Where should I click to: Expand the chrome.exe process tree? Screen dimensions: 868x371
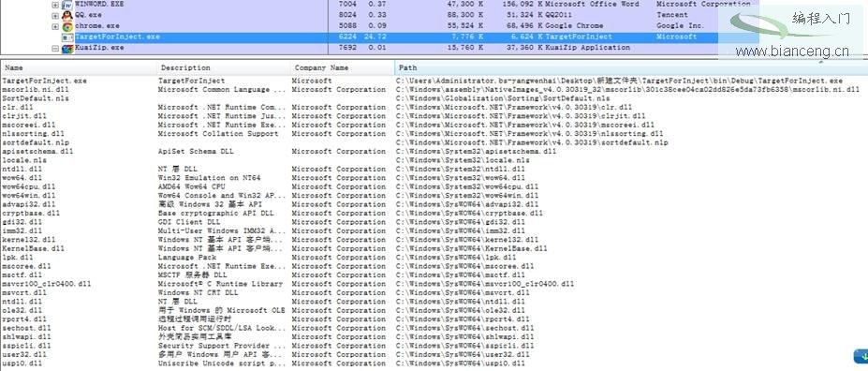tap(55, 26)
